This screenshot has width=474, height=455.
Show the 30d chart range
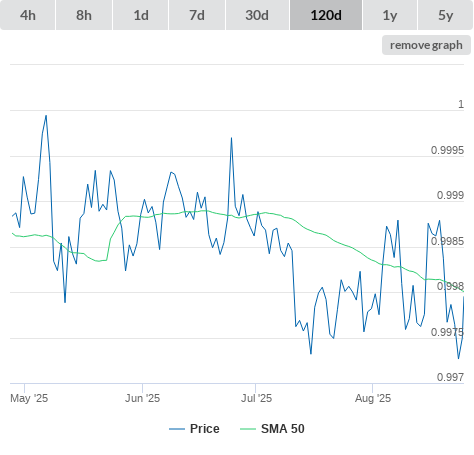(x=257, y=15)
